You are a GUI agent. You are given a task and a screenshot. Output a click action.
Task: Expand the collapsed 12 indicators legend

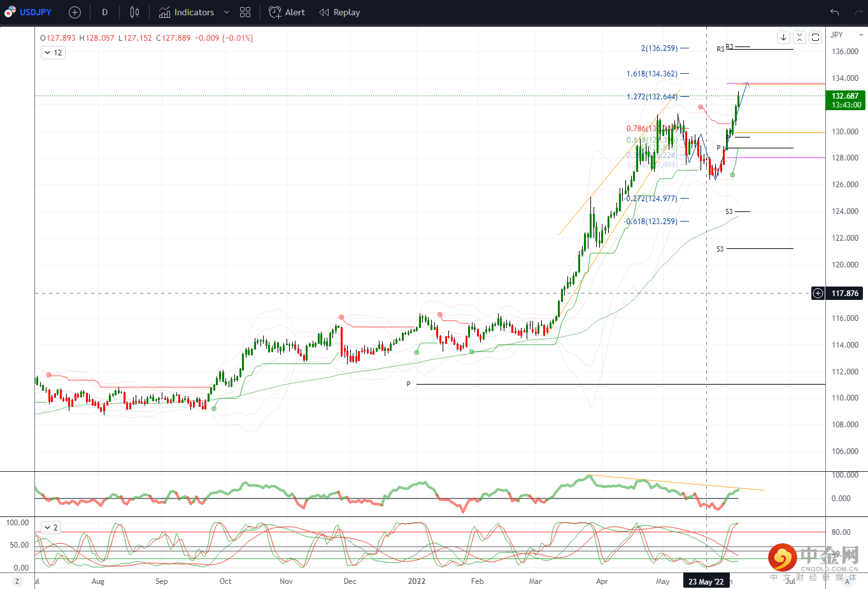[53, 53]
